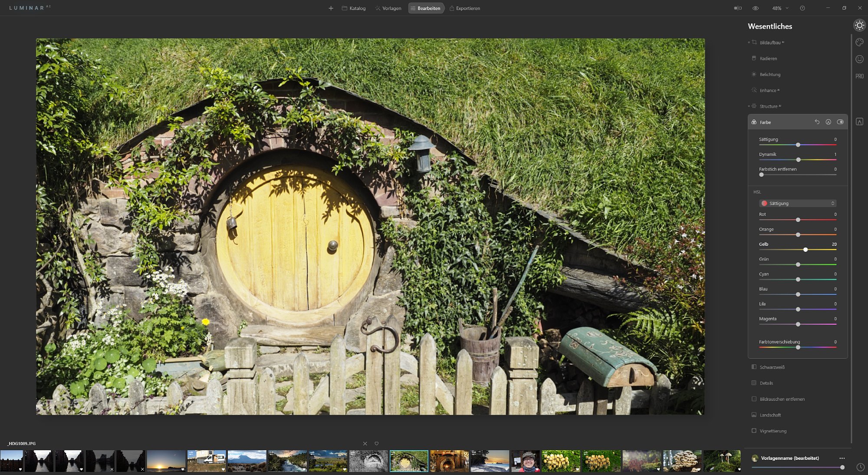Viewport: 868px width, 475px height.
Task: Click the mask icon in the Farbe header
Action: [x=828, y=122]
